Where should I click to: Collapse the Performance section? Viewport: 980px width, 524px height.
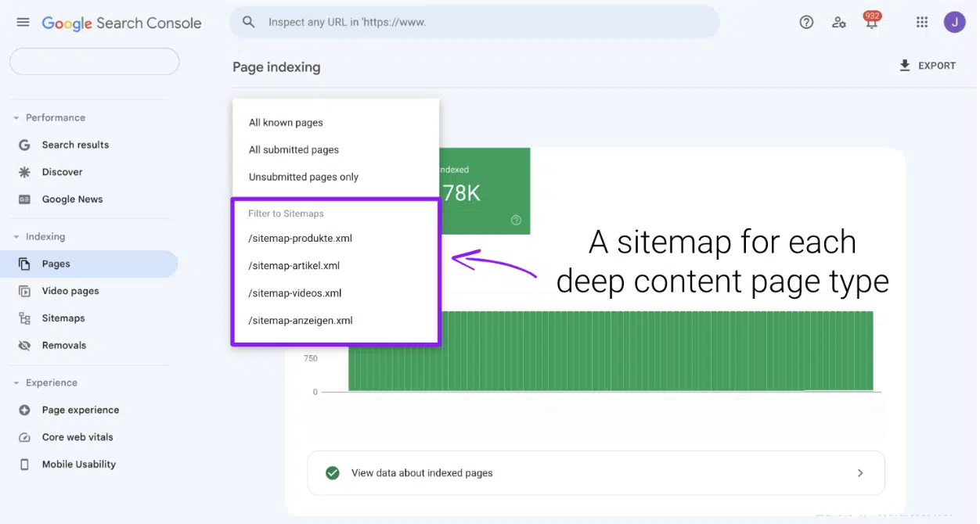click(x=16, y=117)
